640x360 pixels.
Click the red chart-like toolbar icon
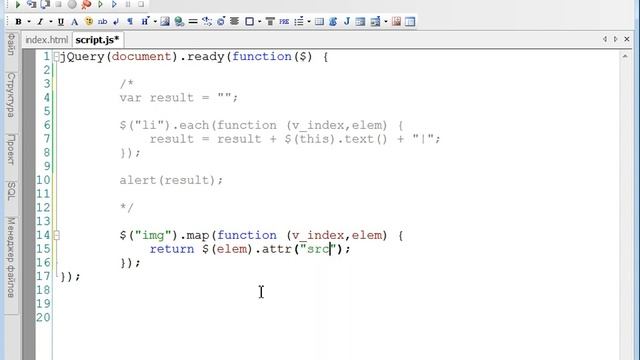(396, 22)
